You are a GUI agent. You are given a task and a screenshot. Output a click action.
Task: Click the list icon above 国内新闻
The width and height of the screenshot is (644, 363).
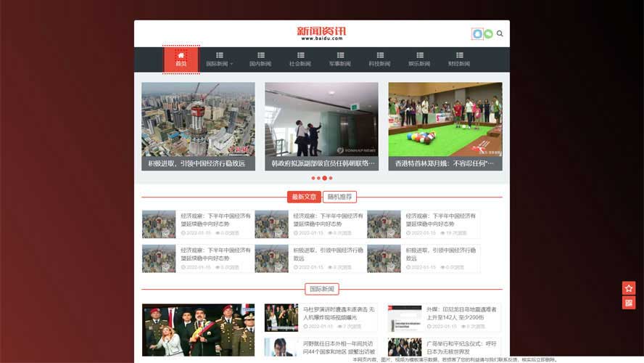click(261, 55)
